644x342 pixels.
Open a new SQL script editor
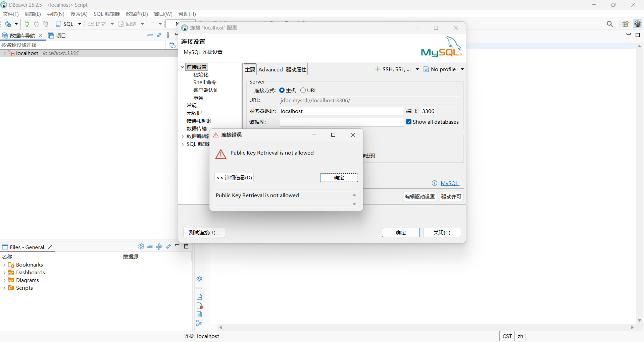[65, 24]
